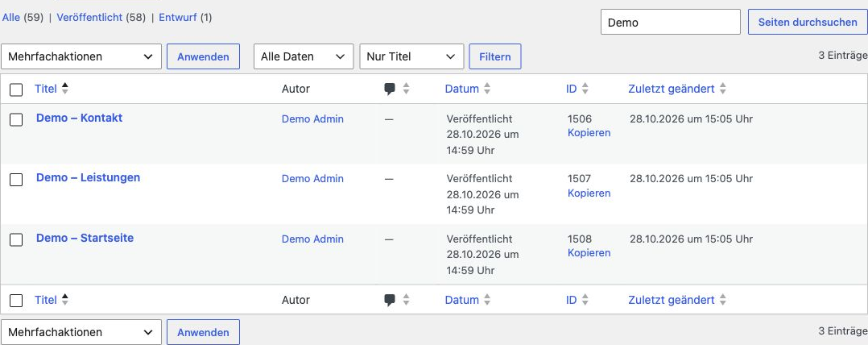
Task: Click the ID value 1508
Action: click(580, 239)
